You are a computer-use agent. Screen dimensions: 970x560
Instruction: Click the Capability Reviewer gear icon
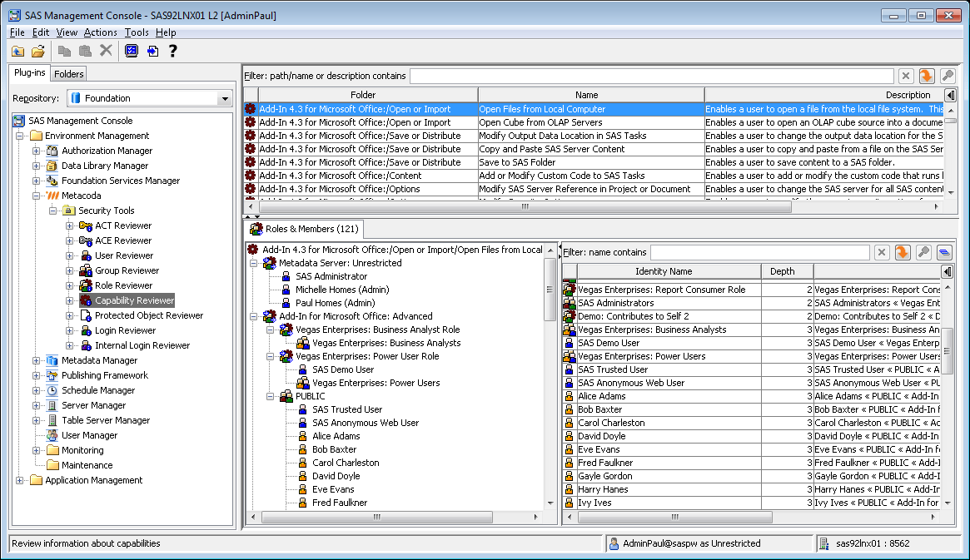(86, 300)
